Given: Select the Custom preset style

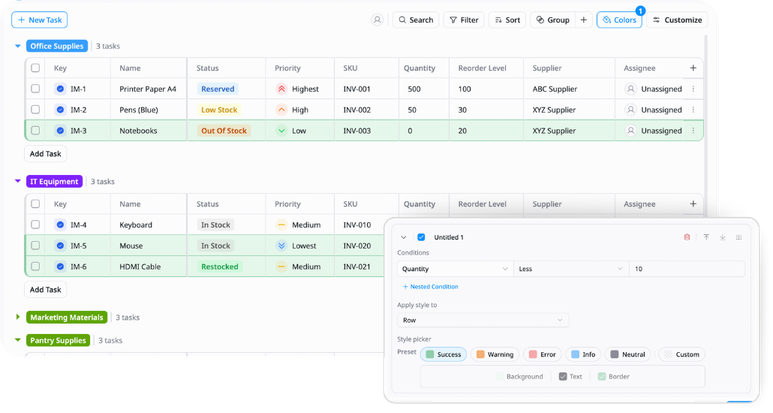Looking at the screenshot, I should coord(682,354).
